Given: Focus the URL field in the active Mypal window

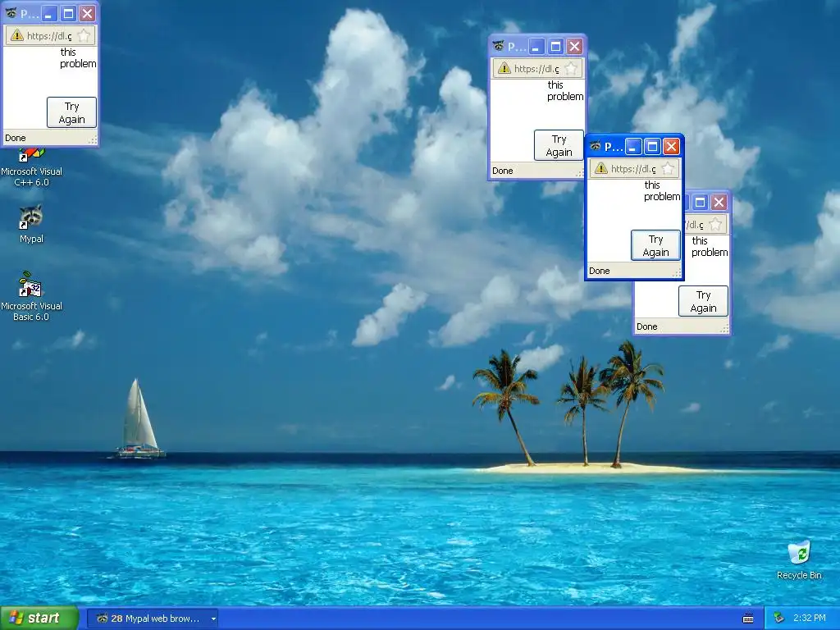Looking at the screenshot, I should (x=634, y=169).
